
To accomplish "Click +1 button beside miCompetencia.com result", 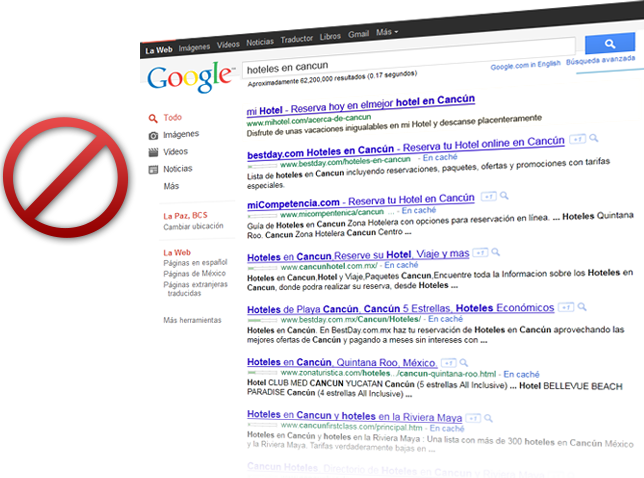I will point(488,197).
